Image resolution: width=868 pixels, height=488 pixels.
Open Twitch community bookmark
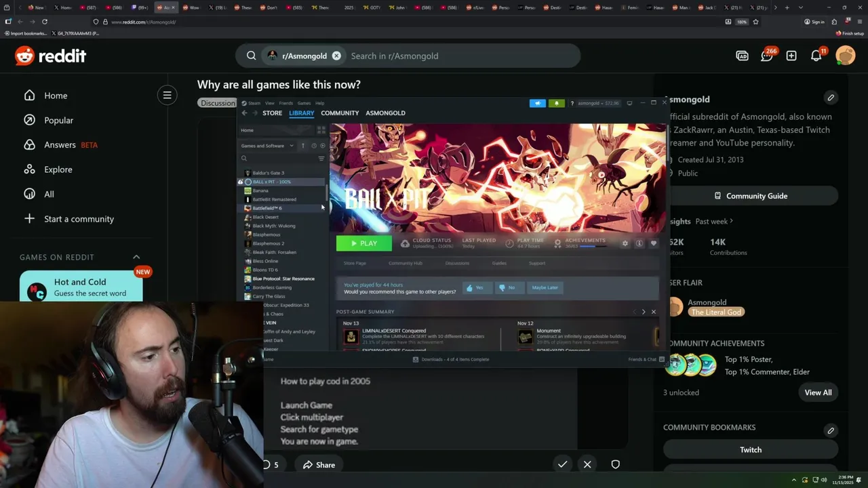[751, 449]
